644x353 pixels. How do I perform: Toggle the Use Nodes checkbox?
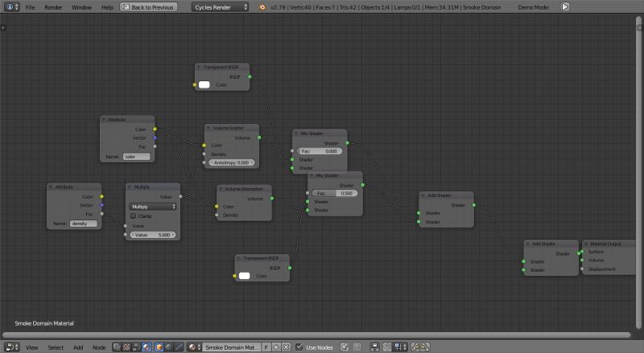[x=299, y=347]
